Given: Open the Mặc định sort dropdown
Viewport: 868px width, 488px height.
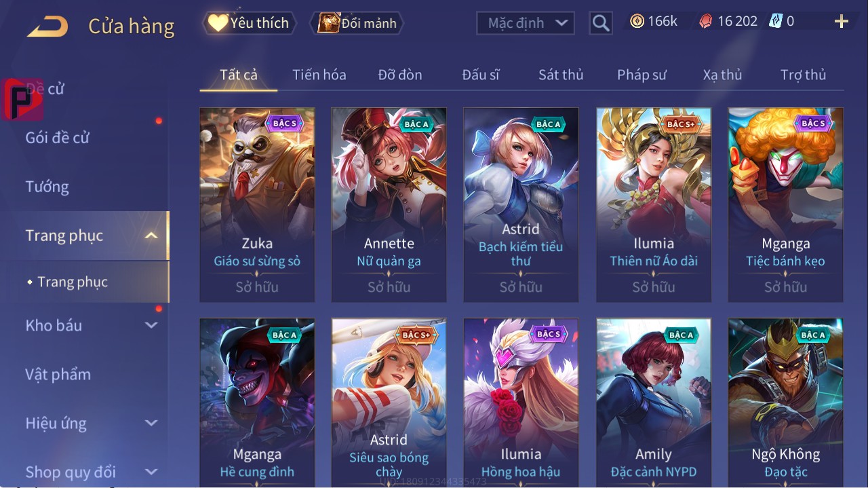Looking at the screenshot, I should 526,23.
